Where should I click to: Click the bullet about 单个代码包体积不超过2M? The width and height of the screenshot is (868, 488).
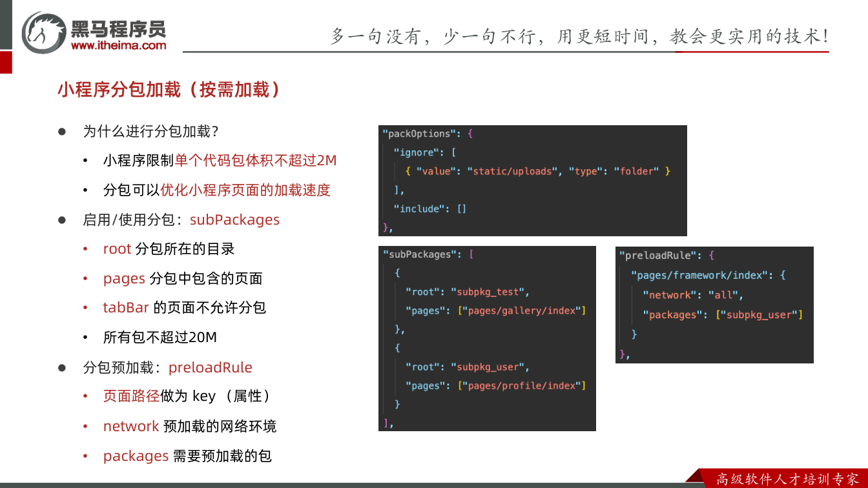coord(220,160)
